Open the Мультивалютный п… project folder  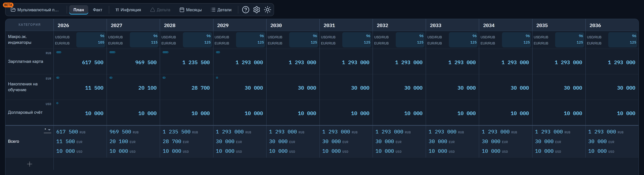pos(35,10)
